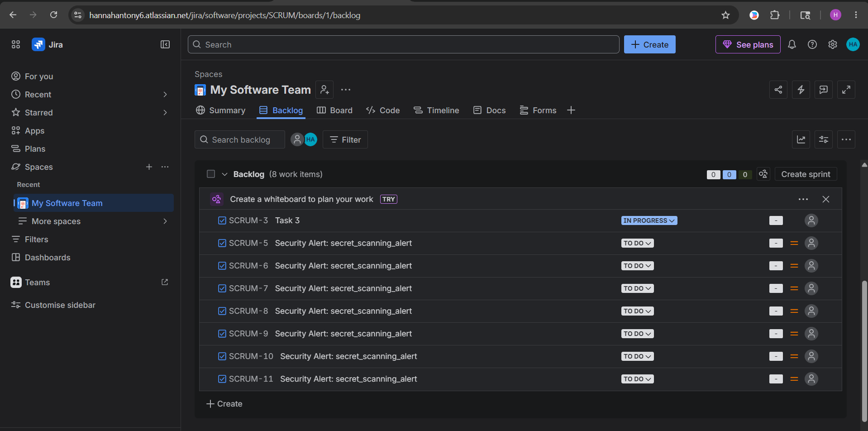Click the share icon
The width and height of the screenshot is (868, 431).
[x=778, y=90]
